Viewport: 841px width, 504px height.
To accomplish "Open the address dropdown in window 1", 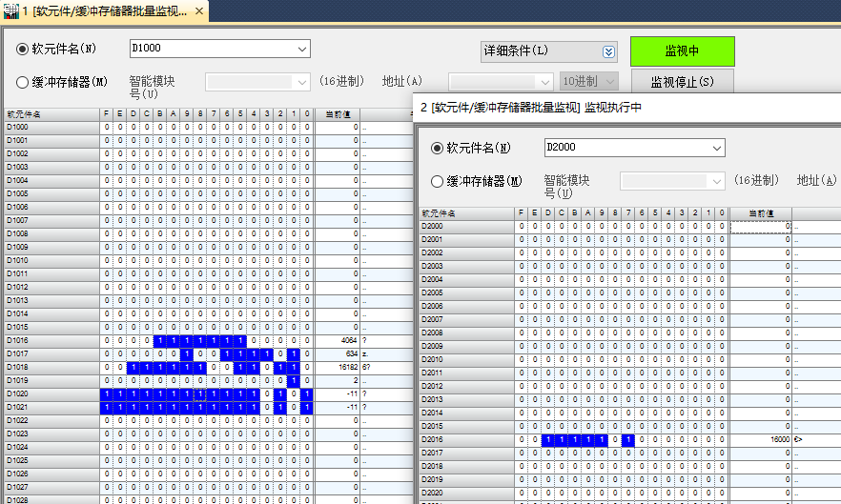I will point(545,82).
